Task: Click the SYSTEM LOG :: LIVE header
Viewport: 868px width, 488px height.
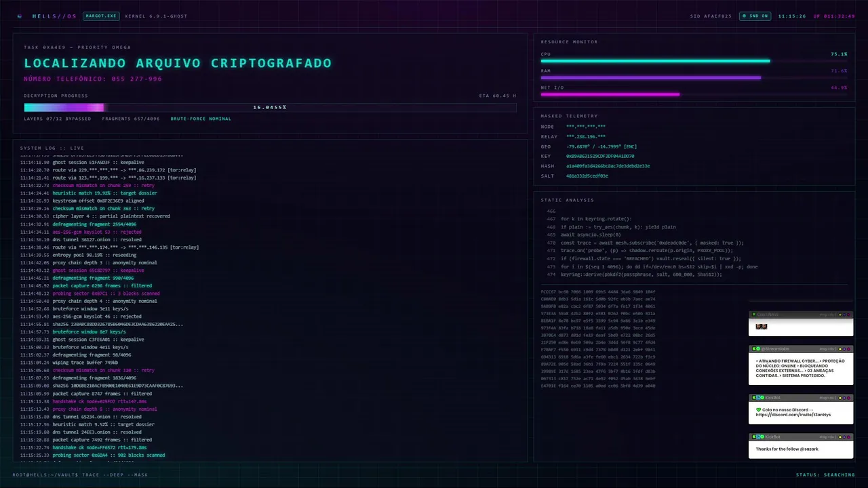Action: 52,148
